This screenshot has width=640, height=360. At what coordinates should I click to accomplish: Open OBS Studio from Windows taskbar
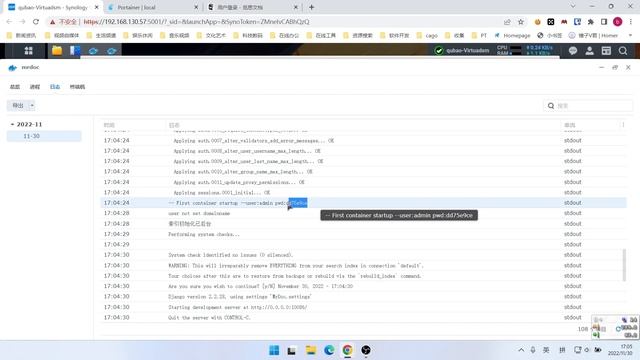[366, 350]
